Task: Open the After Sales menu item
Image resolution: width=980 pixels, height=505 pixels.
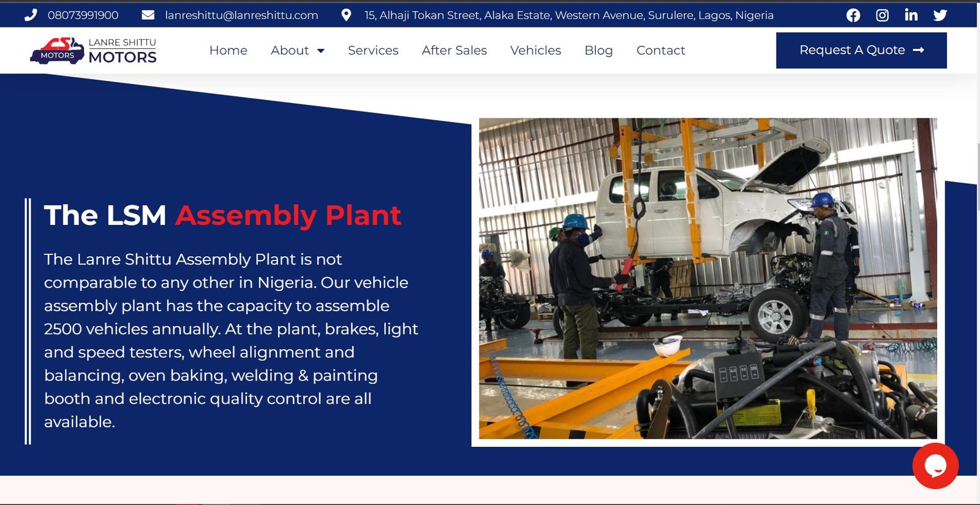Action: [454, 50]
